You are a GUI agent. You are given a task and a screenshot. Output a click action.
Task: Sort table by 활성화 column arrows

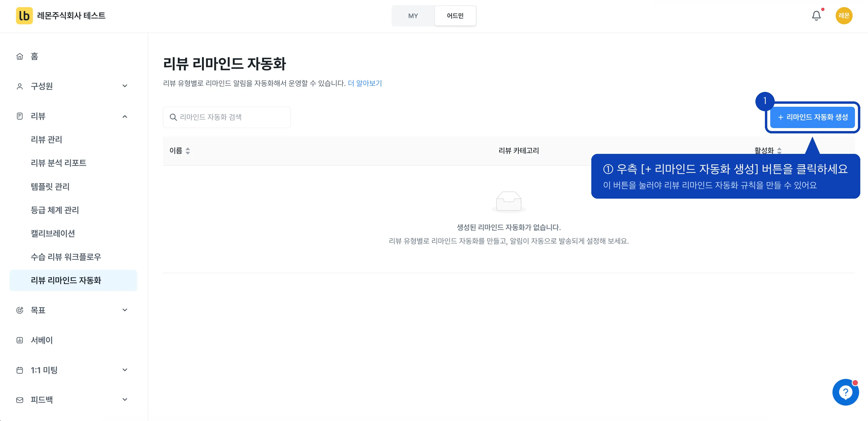[779, 151]
